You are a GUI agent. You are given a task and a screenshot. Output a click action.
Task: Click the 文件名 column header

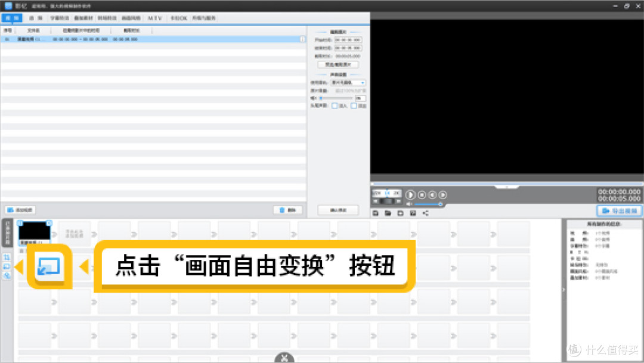[33, 30]
